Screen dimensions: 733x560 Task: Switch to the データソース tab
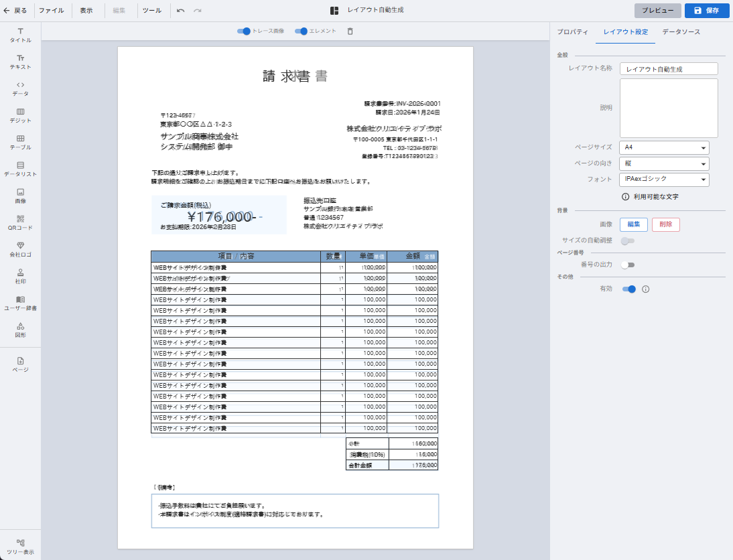(681, 32)
